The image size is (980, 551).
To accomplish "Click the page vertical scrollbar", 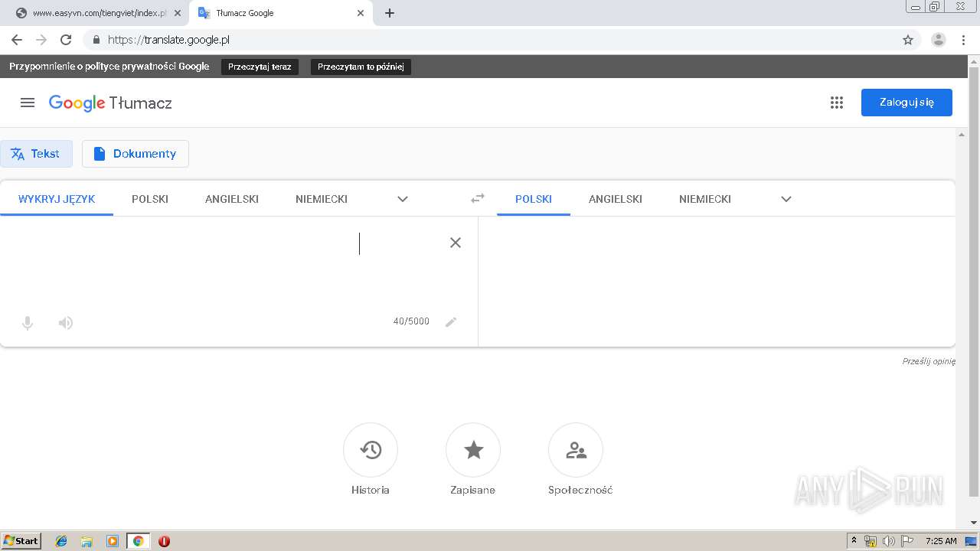I will coord(973,281).
